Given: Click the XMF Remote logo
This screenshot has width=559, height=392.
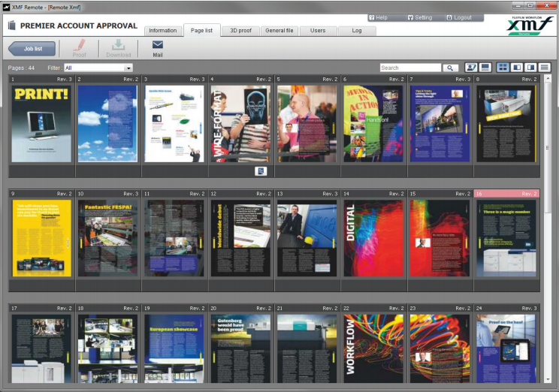Looking at the screenshot, I should click(530, 26).
